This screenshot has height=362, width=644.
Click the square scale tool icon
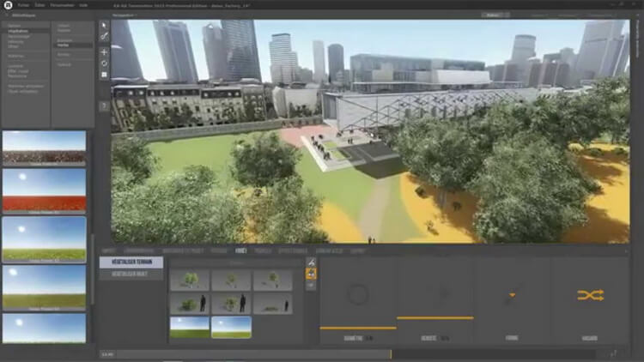click(x=104, y=75)
